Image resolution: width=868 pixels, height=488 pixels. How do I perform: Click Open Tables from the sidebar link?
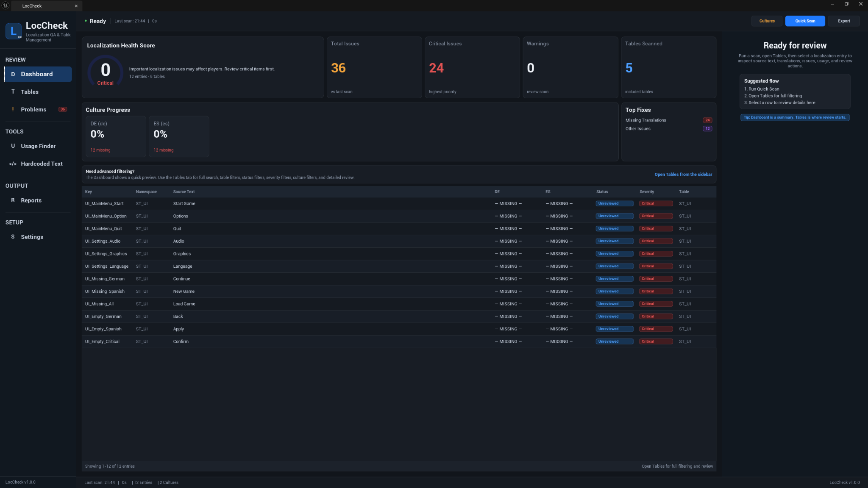tap(683, 175)
